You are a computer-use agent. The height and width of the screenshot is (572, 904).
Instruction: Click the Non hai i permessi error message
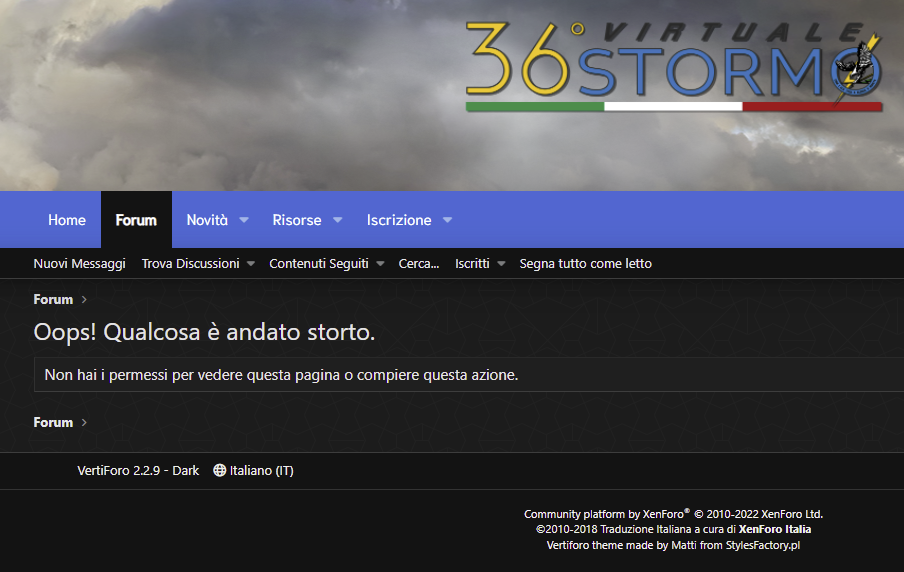click(281, 375)
